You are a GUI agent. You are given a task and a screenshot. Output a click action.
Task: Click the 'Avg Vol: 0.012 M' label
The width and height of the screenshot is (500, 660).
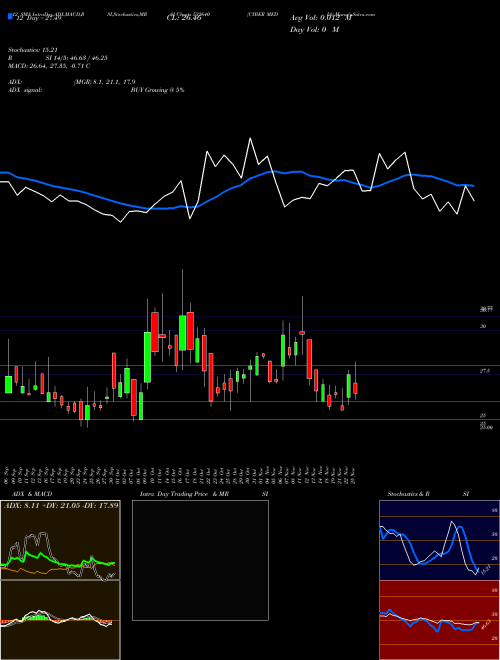(x=321, y=18)
